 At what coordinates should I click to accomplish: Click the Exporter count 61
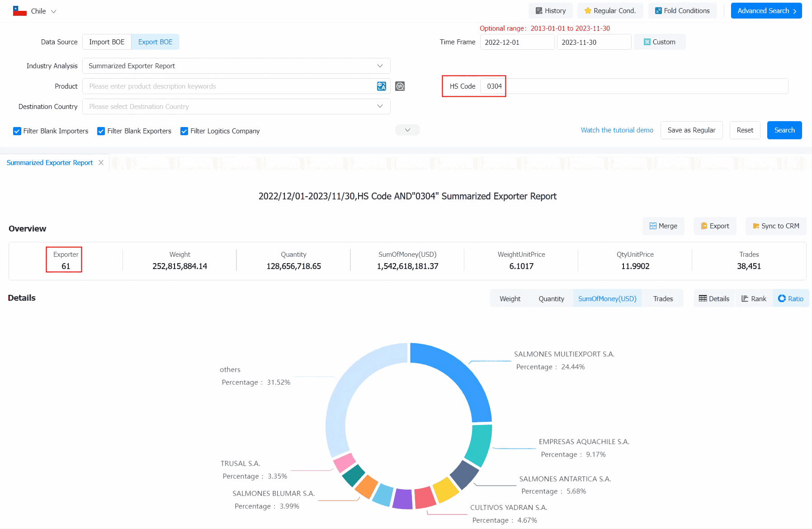pyautogui.click(x=66, y=266)
